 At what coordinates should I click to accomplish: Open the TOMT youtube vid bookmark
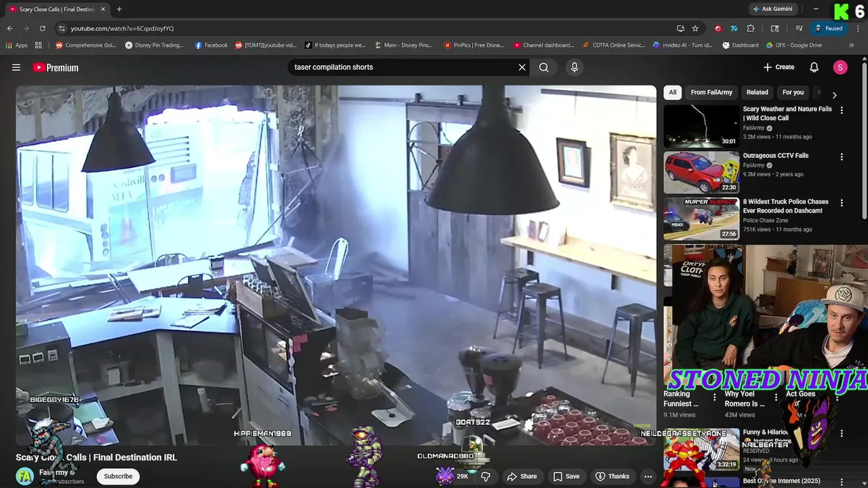tap(266, 45)
